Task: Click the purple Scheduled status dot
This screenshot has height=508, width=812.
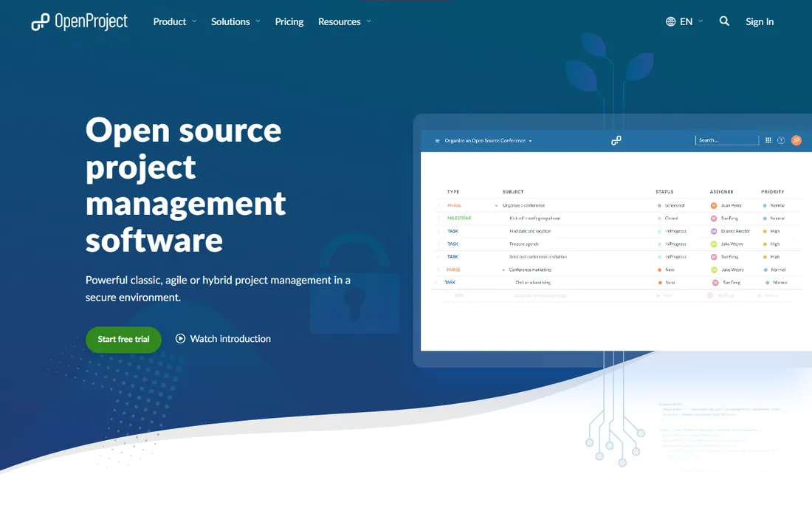Action: tap(659, 205)
